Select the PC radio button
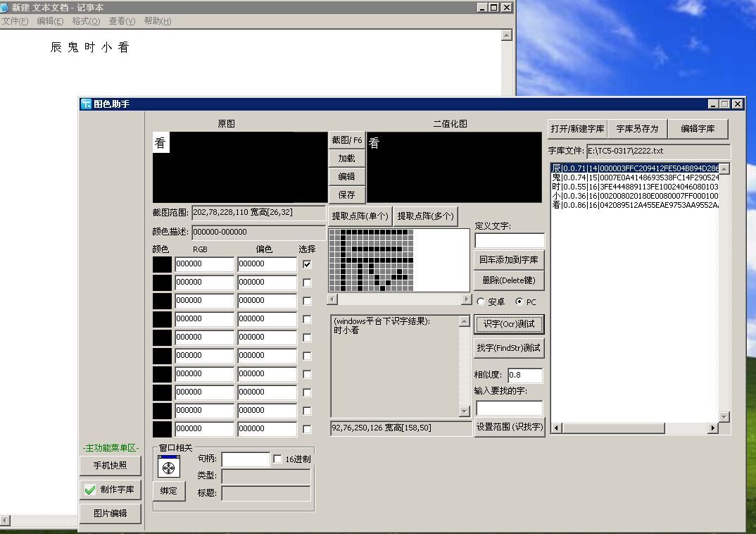 pyautogui.click(x=519, y=302)
